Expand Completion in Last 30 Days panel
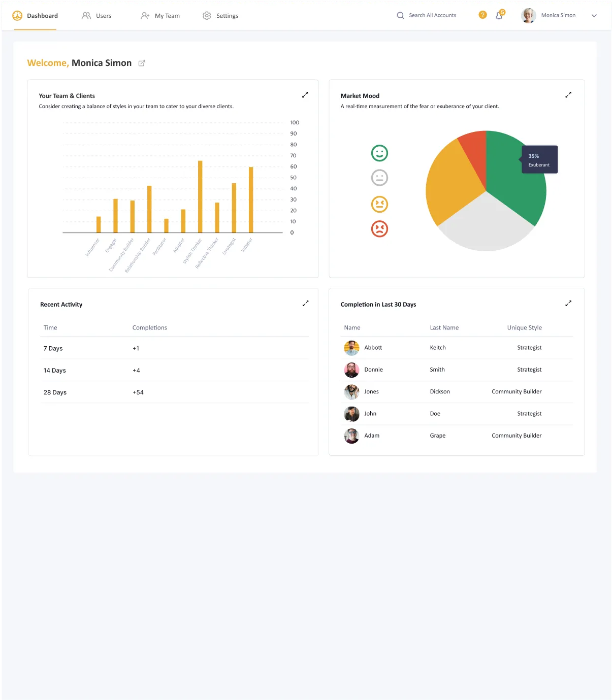This screenshot has height=700, width=613. pyautogui.click(x=568, y=304)
